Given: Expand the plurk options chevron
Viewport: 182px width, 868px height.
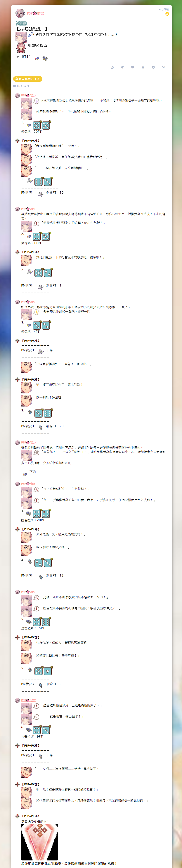Looking at the screenshot, I should click(163, 67).
